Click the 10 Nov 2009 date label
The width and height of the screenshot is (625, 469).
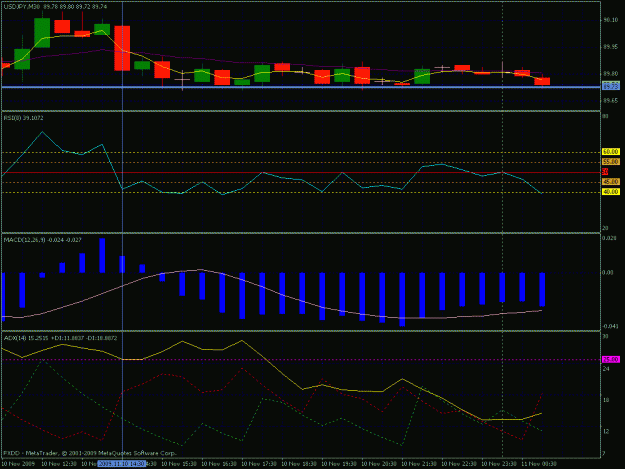click(x=18, y=464)
